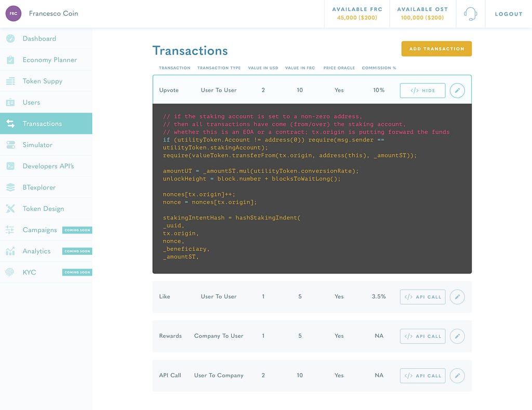Image resolution: width=532 pixels, height=410 pixels.
Task: Click the Transactions page heading
Action: point(190,50)
